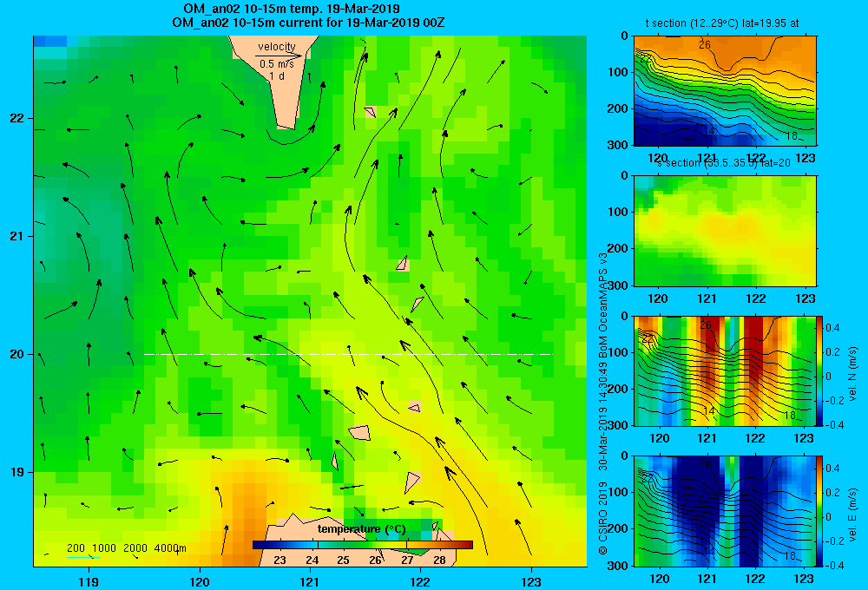Click latitude label 20 on main map axis
This screenshot has width=868, height=590.
click(x=17, y=354)
